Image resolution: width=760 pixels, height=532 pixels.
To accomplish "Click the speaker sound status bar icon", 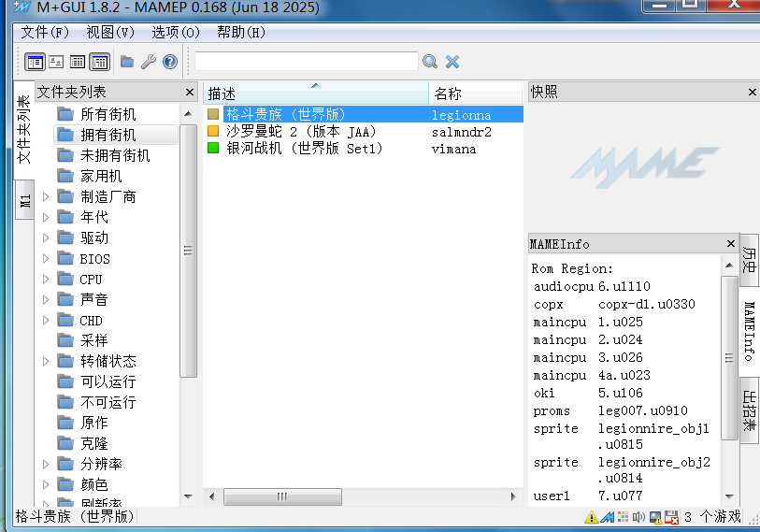I will pos(638,517).
